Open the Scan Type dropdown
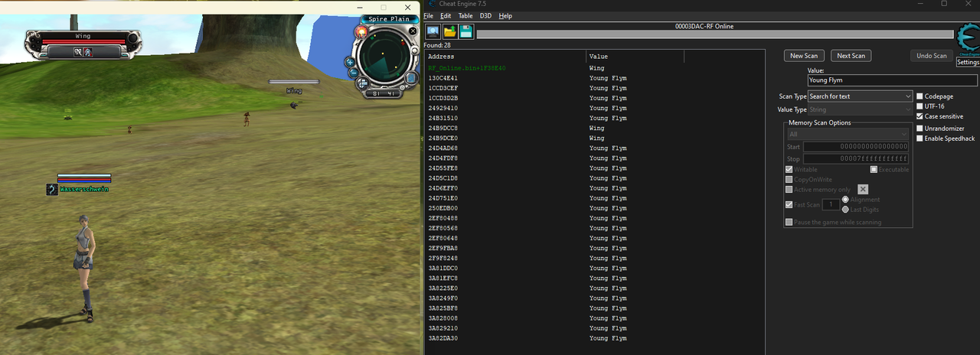This screenshot has width=980, height=355. pyautogui.click(x=860, y=96)
